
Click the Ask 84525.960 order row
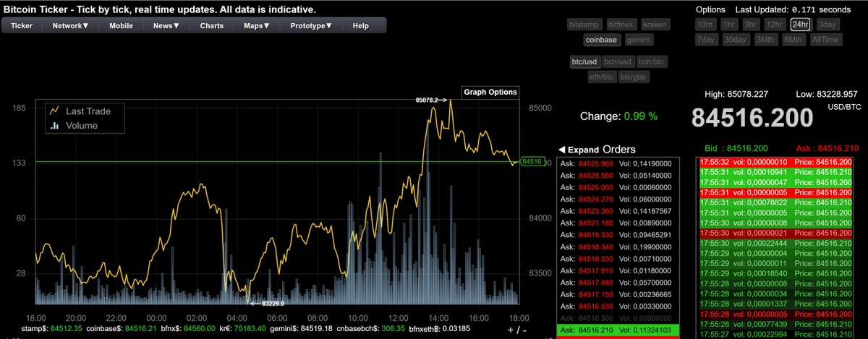(x=619, y=164)
